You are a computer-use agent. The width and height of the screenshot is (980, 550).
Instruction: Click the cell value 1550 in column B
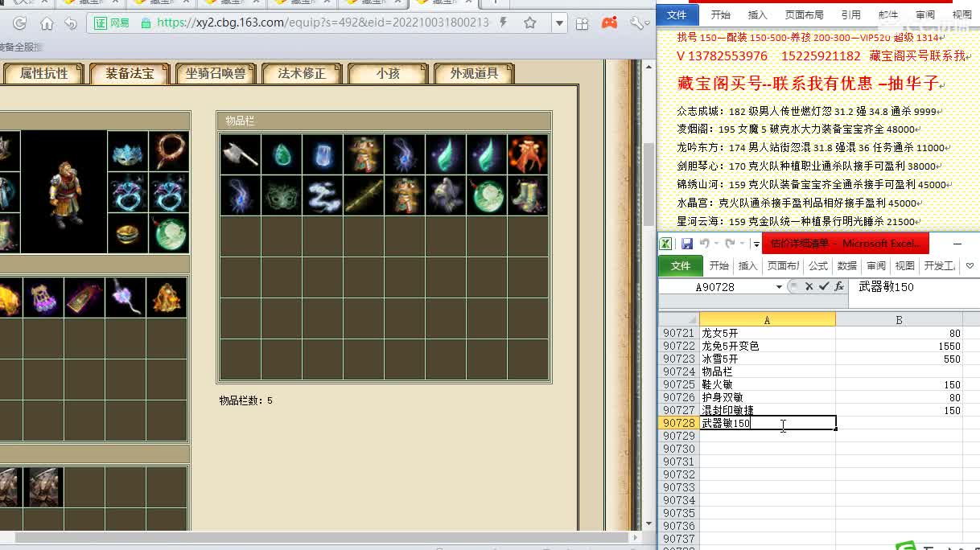pyautogui.click(x=899, y=346)
